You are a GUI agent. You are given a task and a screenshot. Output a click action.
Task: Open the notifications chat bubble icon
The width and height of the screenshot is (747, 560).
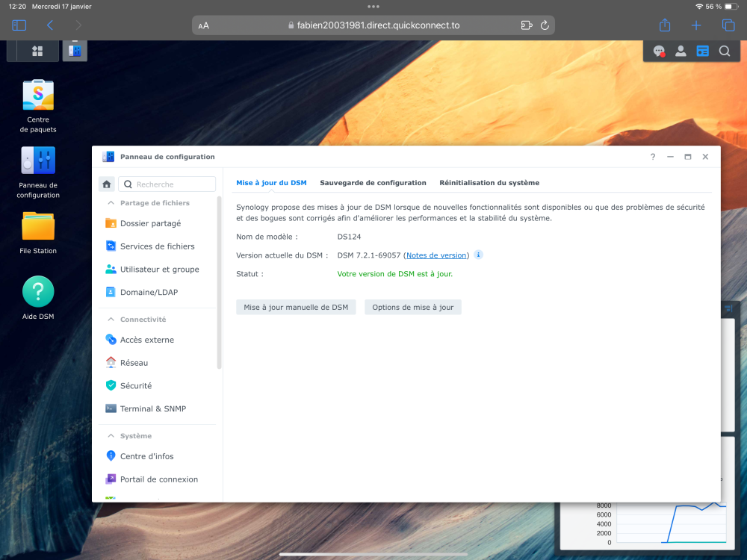pyautogui.click(x=659, y=51)
